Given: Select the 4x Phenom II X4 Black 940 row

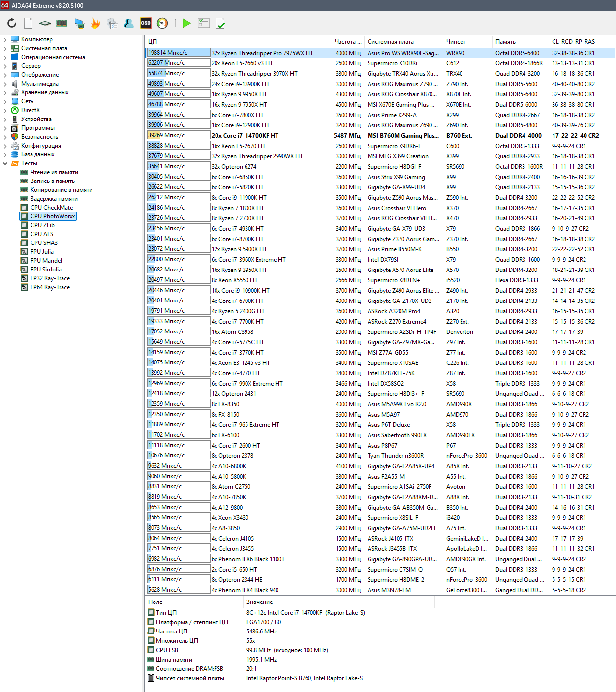Looking at the screenshot, I should (380, 590).
